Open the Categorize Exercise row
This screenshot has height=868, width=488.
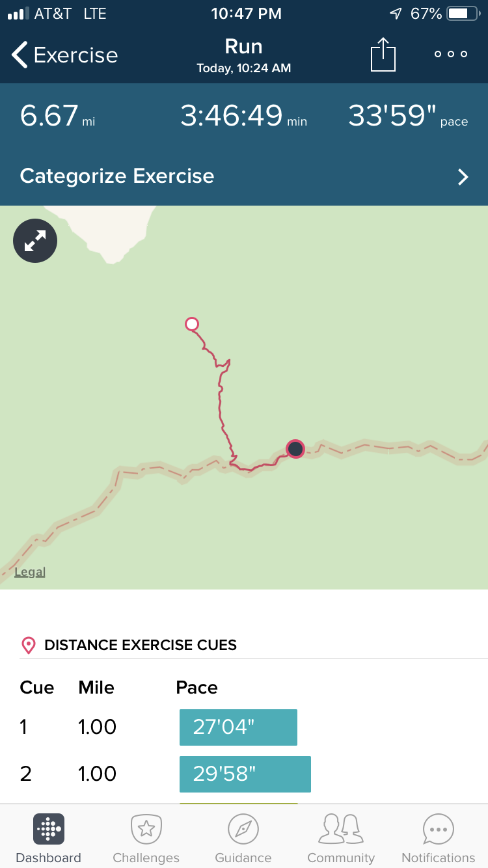tap(244, 176)
